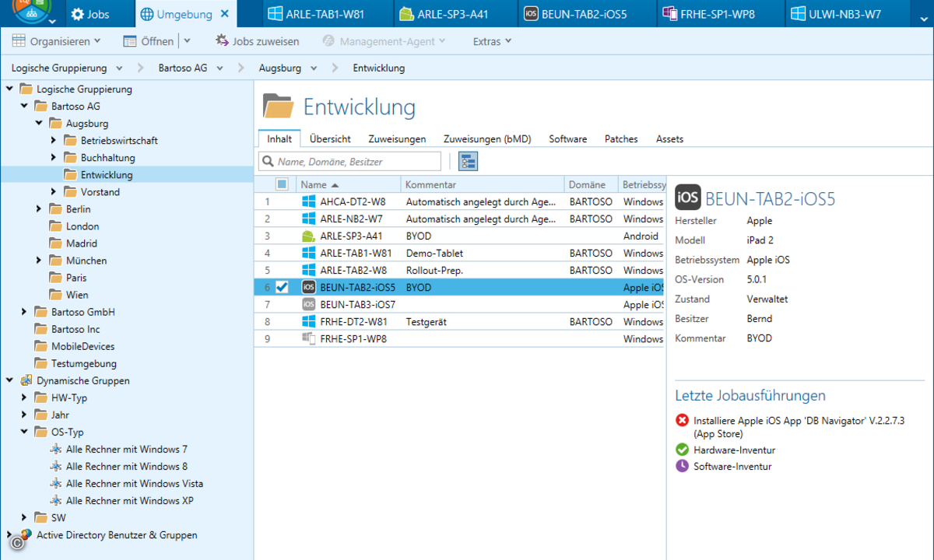This screenshot has height=560, width=934.
Task: Click the Active Directory Benutzer & Gruppen icon
Action: point(26,534)
